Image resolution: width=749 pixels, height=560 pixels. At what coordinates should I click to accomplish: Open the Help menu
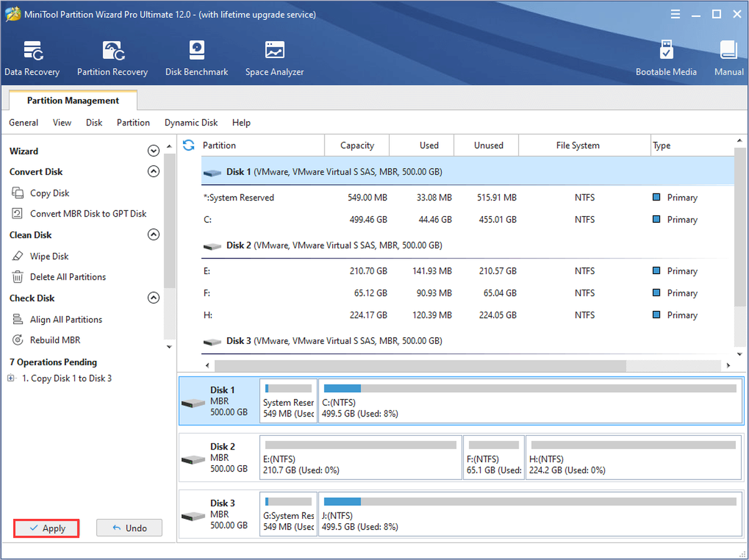pyautogui.click(x=241, y=122)
